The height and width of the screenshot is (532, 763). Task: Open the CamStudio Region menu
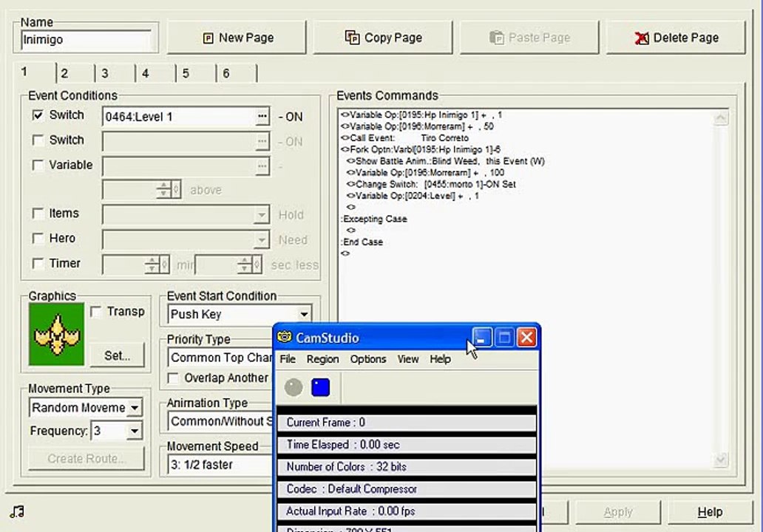pos(322,359)
